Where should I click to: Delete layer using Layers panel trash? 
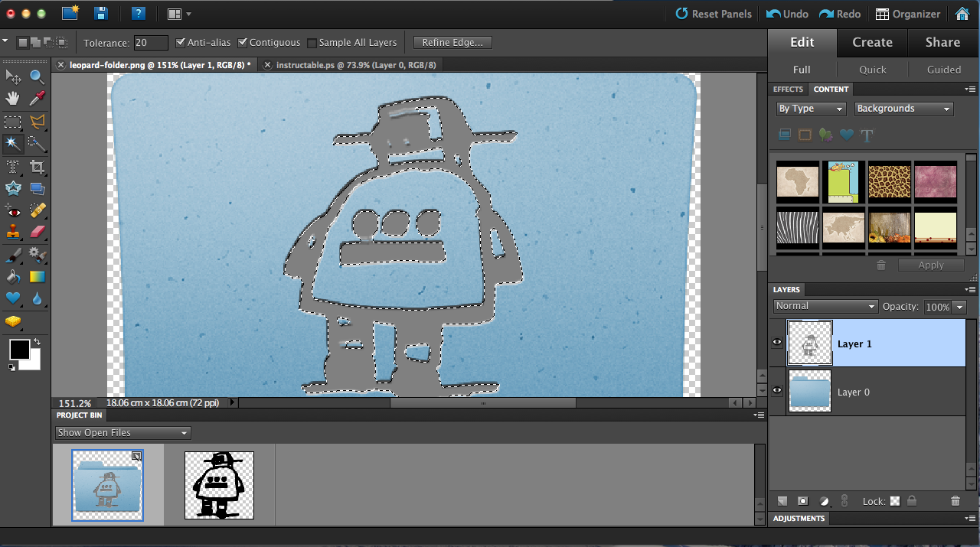(x=955, y=501)
